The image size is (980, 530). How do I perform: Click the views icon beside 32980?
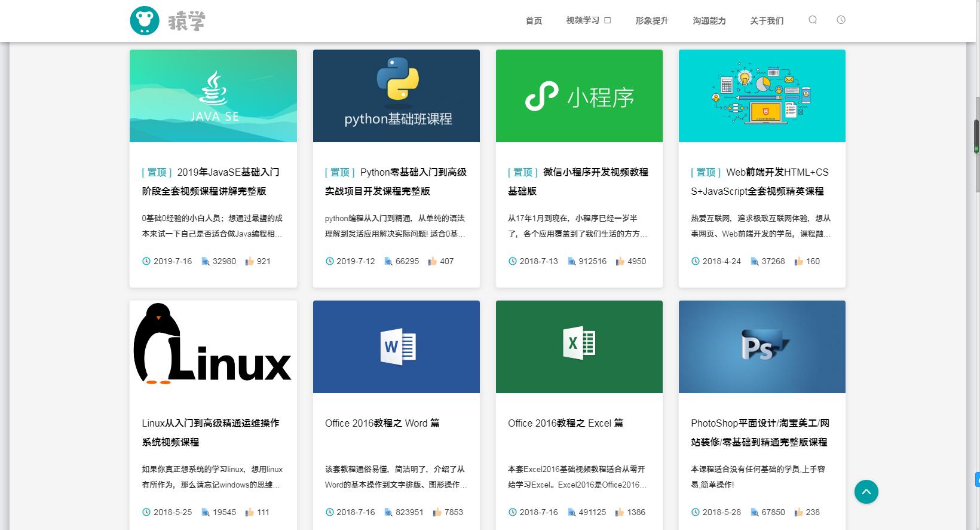click(x=206, y=261)
